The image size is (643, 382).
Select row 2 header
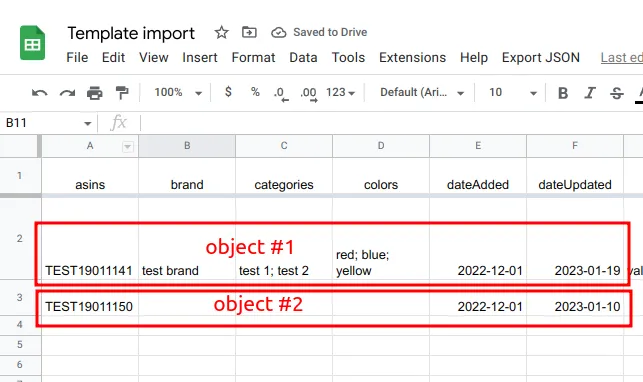point(19,239)
